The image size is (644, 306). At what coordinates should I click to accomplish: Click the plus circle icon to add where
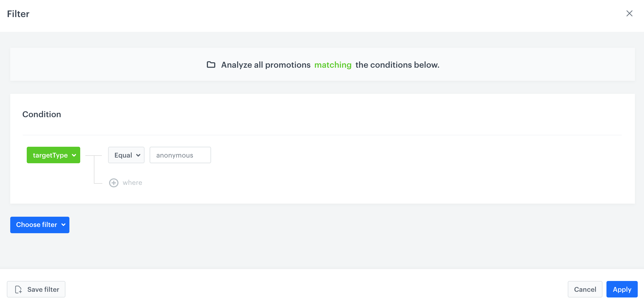[114, 183]
